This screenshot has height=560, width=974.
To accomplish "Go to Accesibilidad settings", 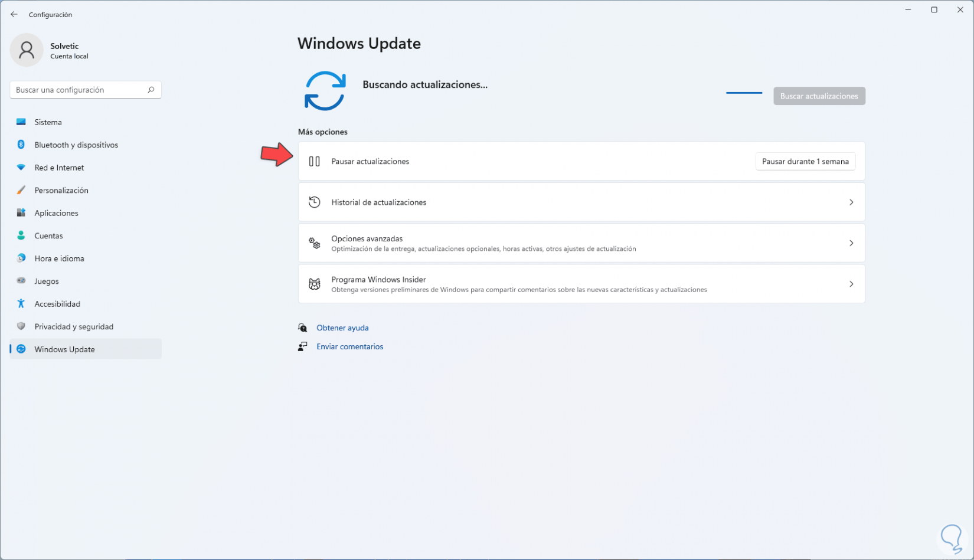I will click(x=86, y=304).
